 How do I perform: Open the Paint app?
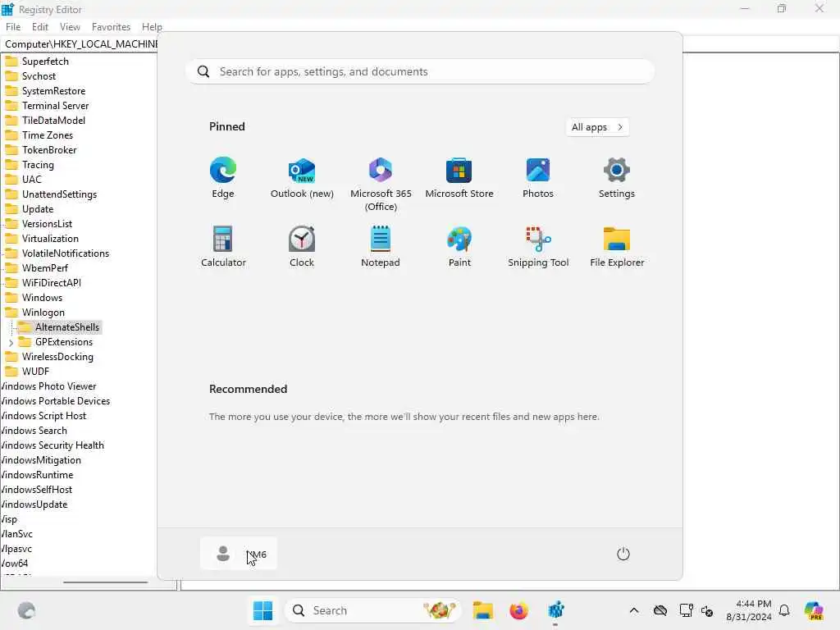(459, 246)
